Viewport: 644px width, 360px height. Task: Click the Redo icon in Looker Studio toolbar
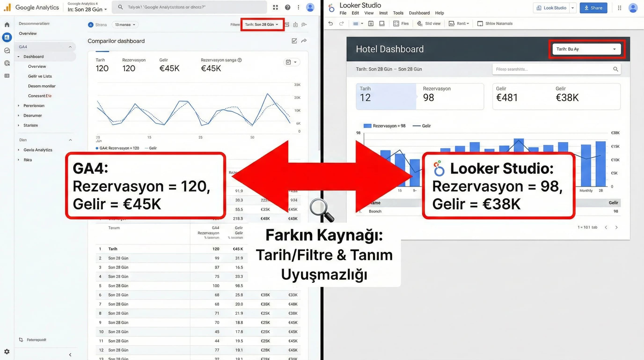click(341, 23)
